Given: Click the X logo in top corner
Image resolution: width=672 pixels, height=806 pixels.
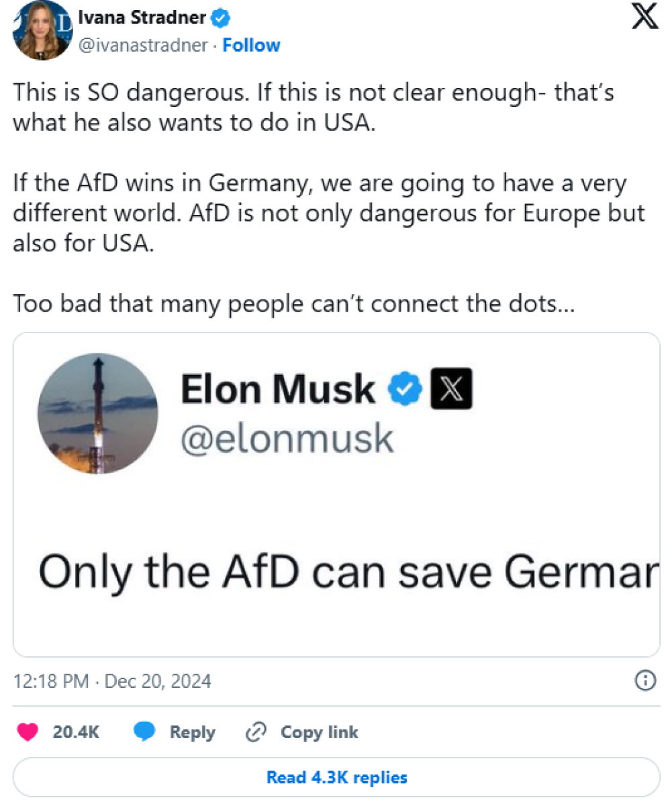Looking at the screenshot, I should tap(644, 16).
